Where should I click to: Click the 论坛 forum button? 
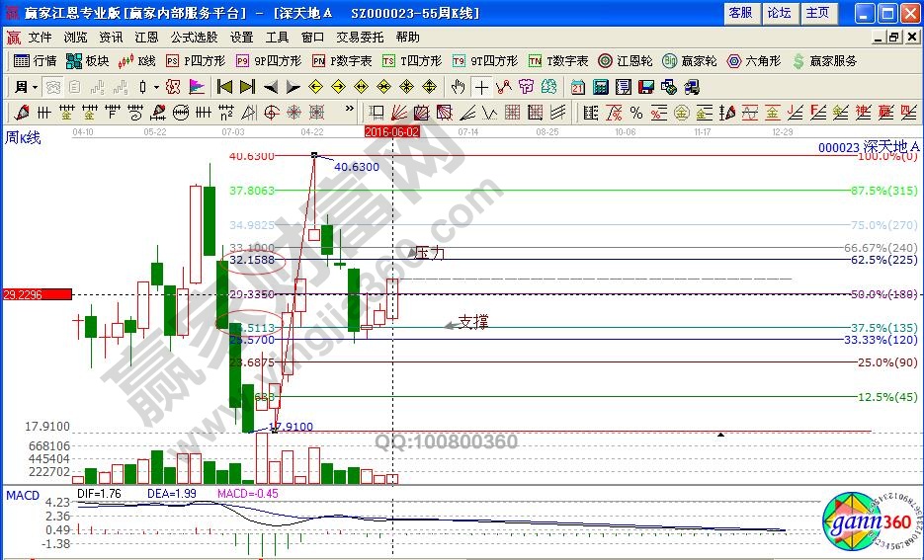(x=779, y=13)
